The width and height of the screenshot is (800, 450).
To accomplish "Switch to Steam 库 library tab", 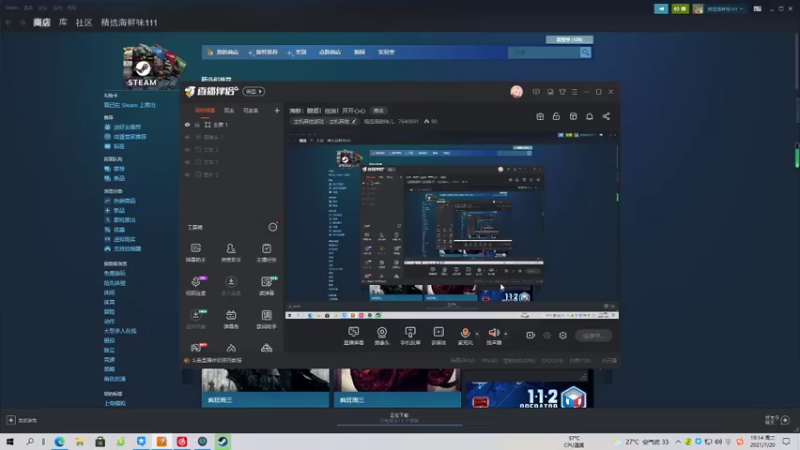I will (x=63, y=22).
